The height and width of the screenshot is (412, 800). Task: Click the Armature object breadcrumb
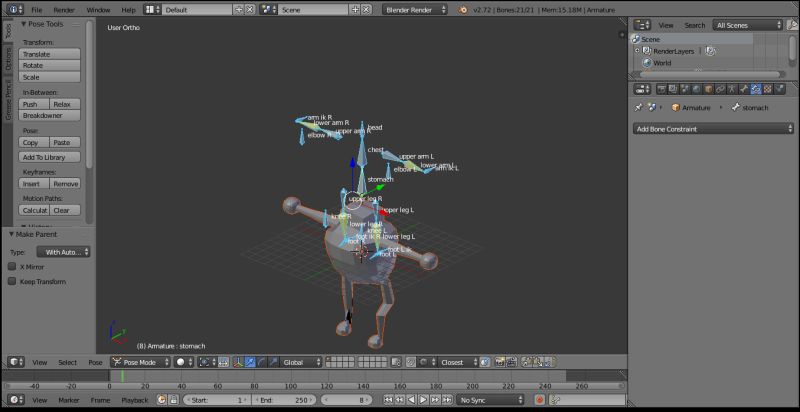(x=691, y=108)
